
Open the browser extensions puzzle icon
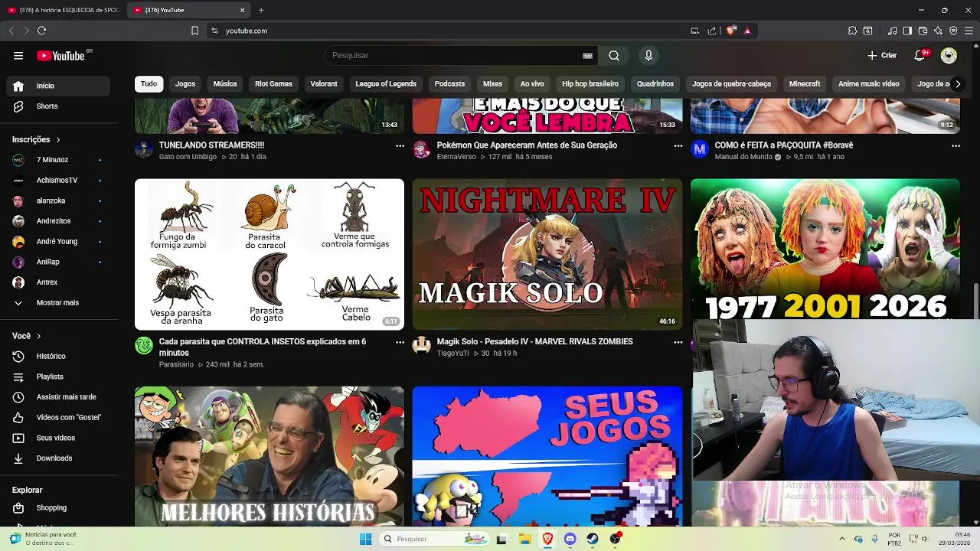coord(852,31)
